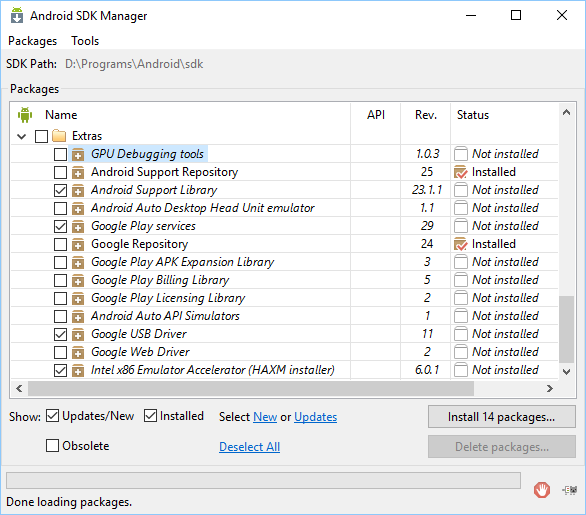Screen dimensions: 586x515
Task: Click the Google Play services package icon
Action: pos(78,226)
